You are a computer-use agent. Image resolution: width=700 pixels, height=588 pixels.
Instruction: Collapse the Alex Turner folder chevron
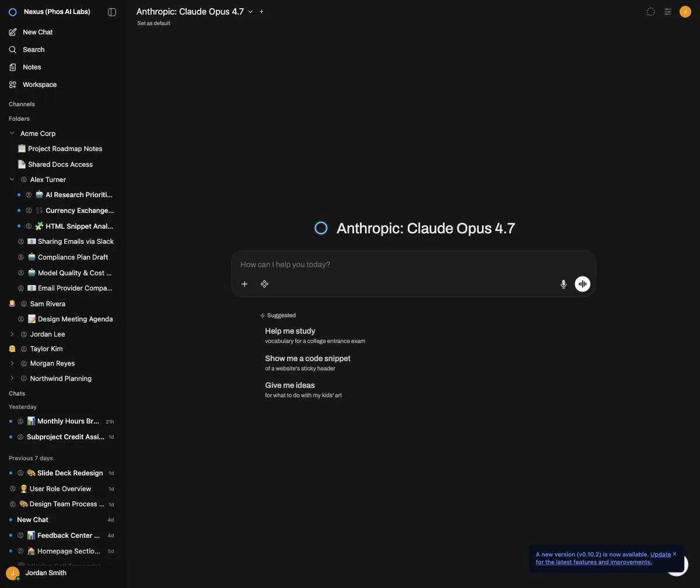pos(12,180)
